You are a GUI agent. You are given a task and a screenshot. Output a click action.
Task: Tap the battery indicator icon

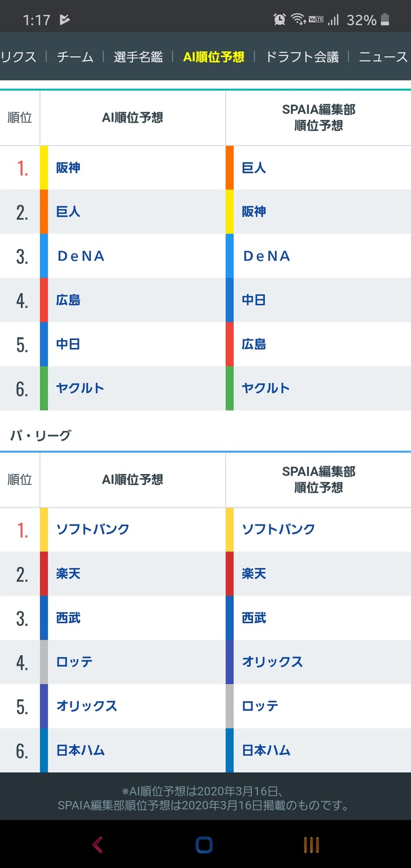coord(385,19)
